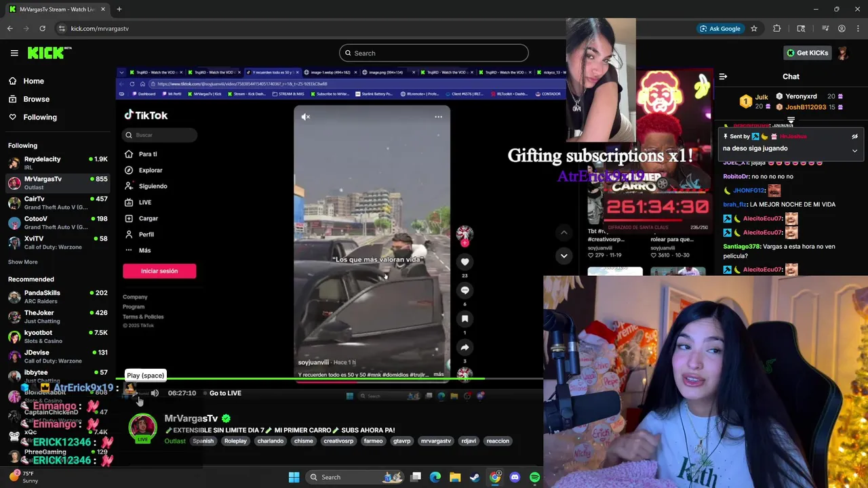The height and width of the screenshot is (488, 868).
Task: Click the Get KICKs button
Action: click(x=807, y=53)
